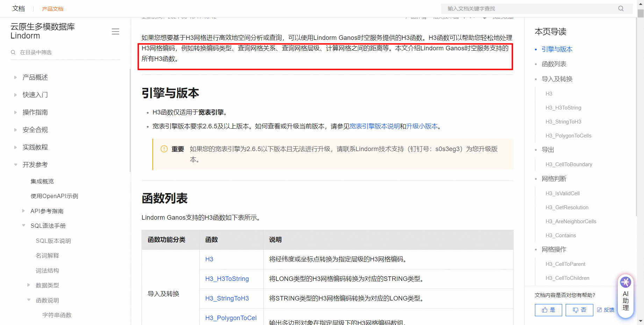Open the 文档 header link
Viewport: 644px width, 325px height.
point(19,8)
